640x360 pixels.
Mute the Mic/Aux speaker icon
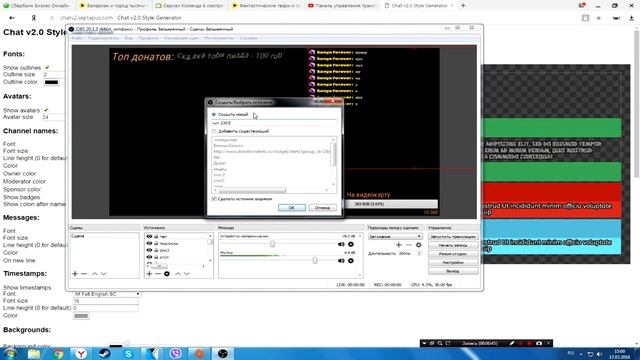tap(341, 261)
